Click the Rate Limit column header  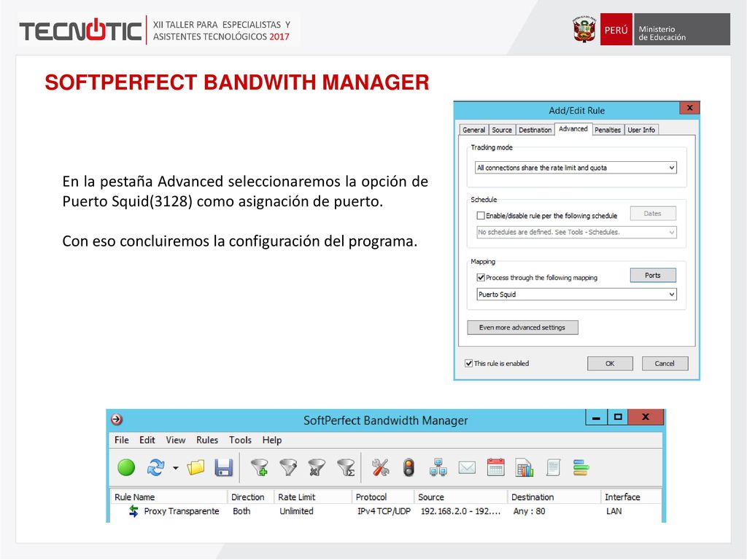(313, 497)
